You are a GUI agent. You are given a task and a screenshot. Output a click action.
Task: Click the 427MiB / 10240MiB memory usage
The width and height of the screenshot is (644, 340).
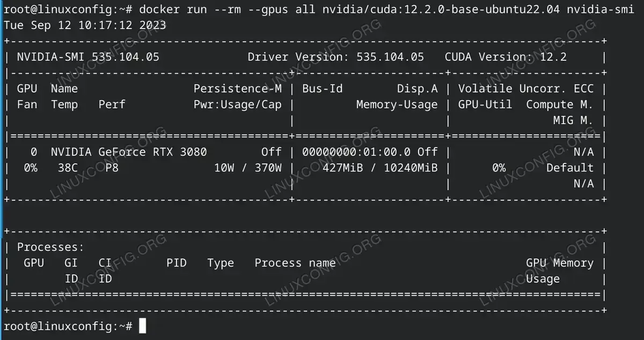point(380,168)
